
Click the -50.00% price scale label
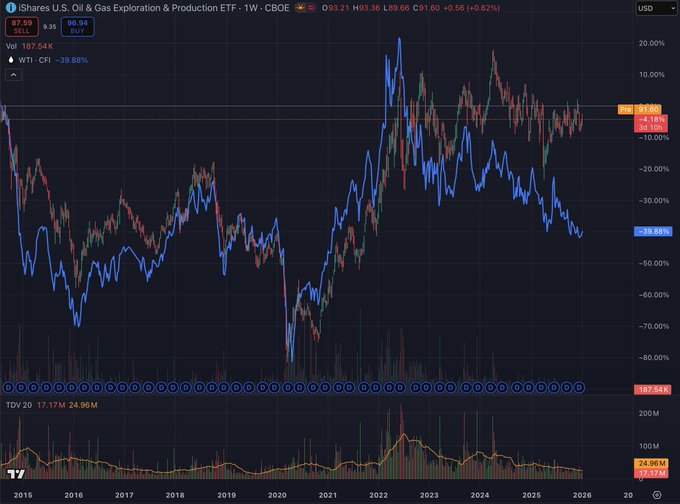(653, 263)
